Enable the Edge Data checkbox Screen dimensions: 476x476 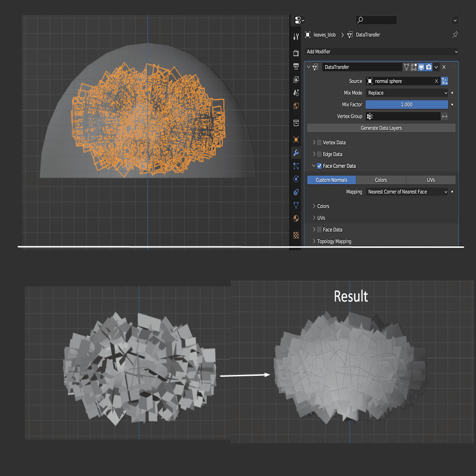pos(319,154)
